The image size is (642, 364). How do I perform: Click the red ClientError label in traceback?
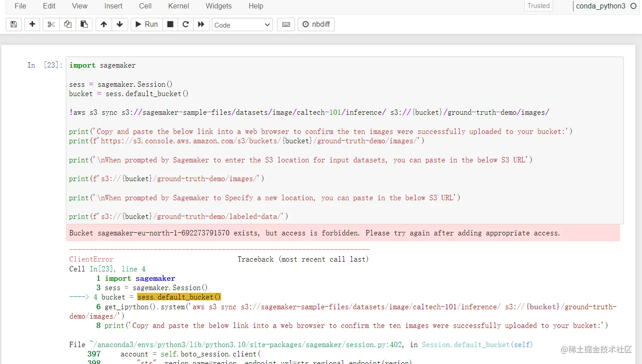pos(91,259)
